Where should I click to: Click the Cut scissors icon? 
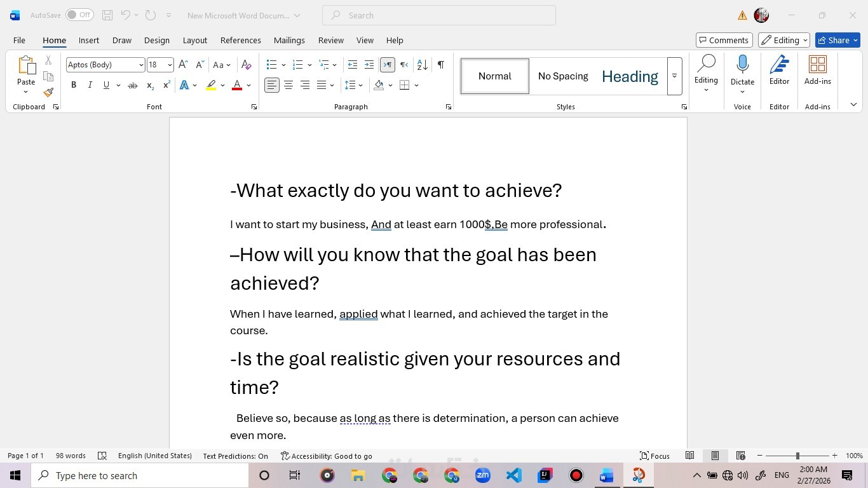click(48, 60)
